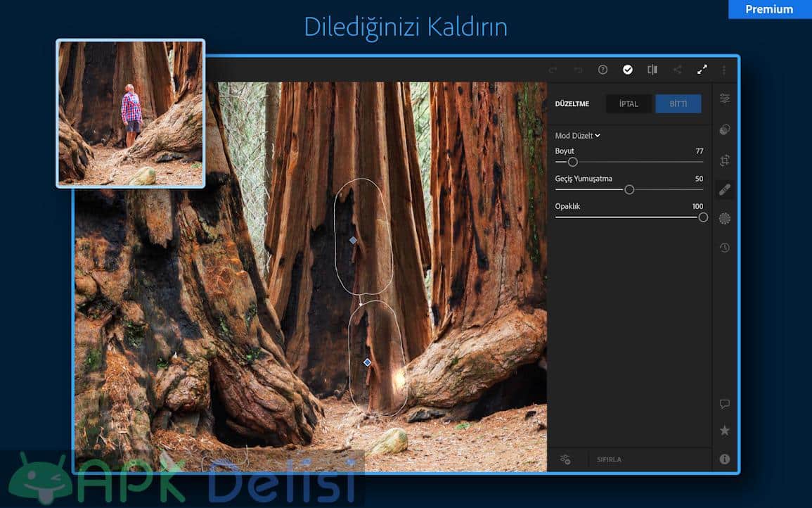Show photo info panel

click(x=724, y=459)
